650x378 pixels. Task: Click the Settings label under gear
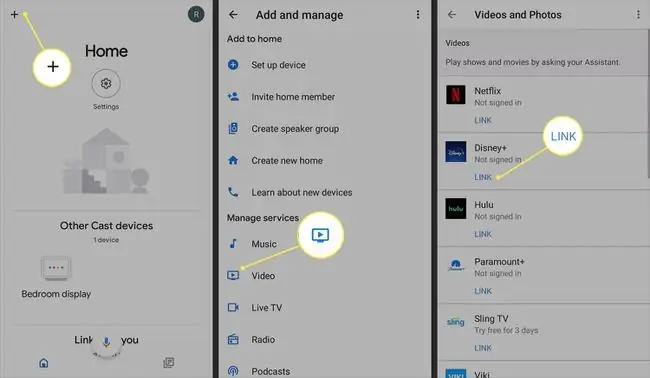pyautogui.click(x=106, y=107)
